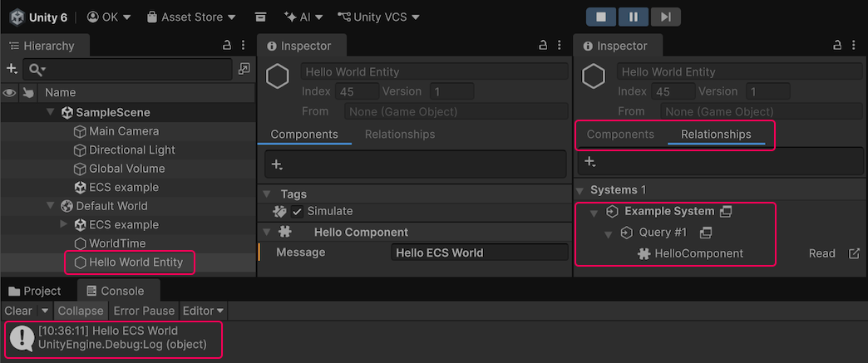Open Query #1 window icon
This screenshot has width=868, height=363.
click(x=705, y=233)
